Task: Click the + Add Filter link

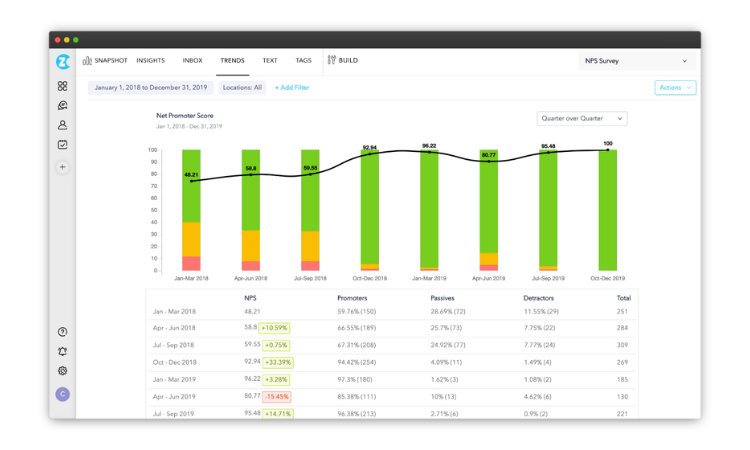Action: coord(292,88)
